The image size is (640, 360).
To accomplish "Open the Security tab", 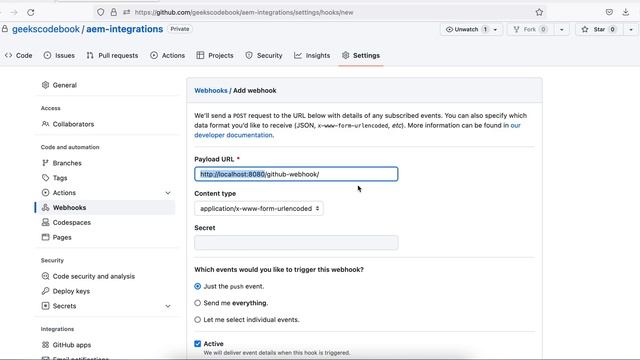I will (264, 55).
